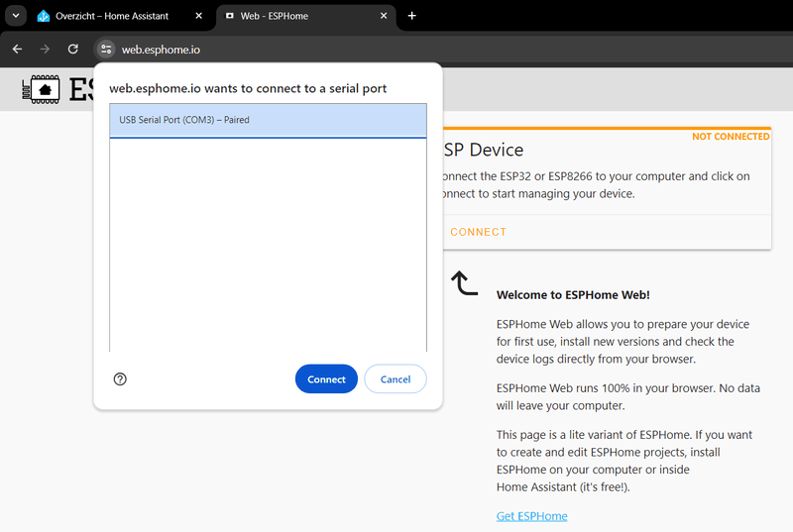Image resolution: width=793 pixels, height=532 pixels.
Task: Close the Overzicht – Home Assistant tab
Action: (199, 16)
